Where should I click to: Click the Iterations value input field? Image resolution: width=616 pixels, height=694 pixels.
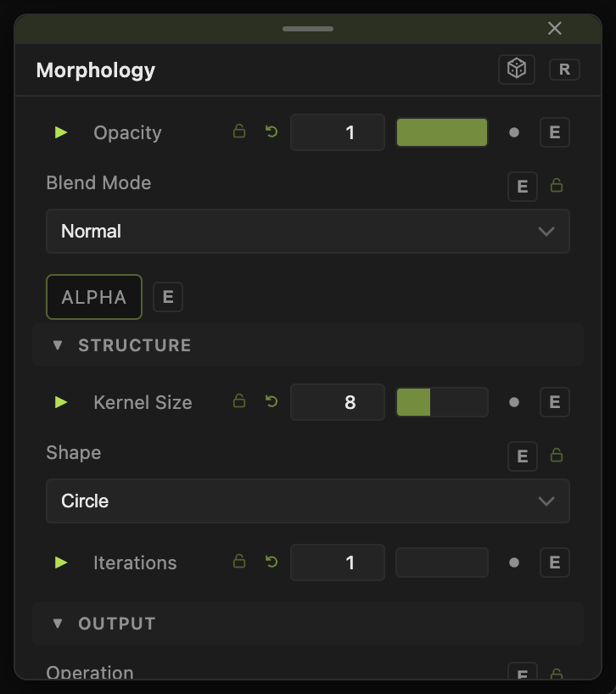[338, 562]
